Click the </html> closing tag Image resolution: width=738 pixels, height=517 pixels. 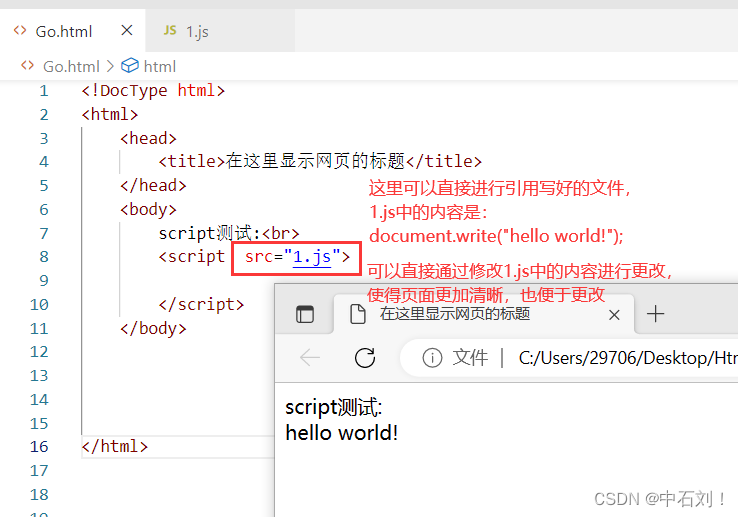(115, 446)
